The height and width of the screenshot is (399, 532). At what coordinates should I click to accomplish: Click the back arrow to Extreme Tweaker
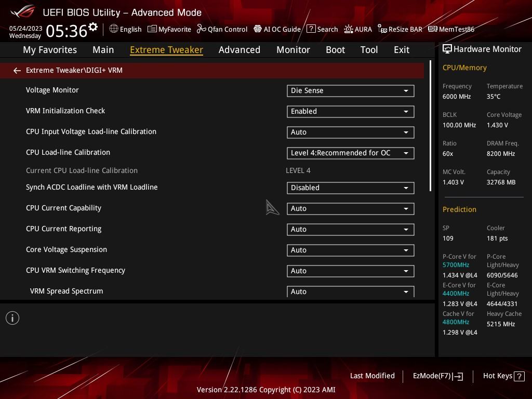click(17, 70)
